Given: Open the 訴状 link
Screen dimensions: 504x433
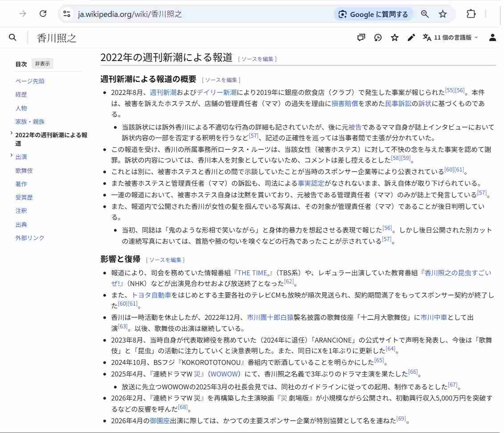Looking at the screenshot, I should click(x=425, y=104).
